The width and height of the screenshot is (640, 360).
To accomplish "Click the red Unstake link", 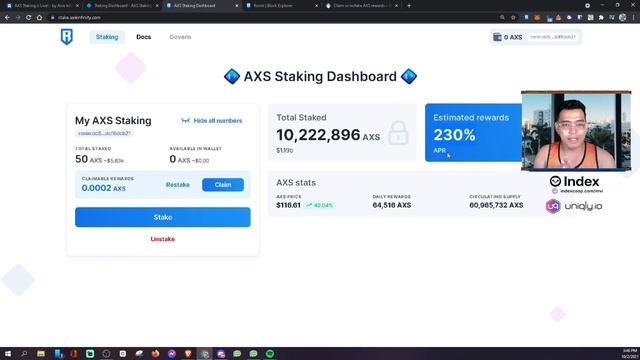I will pos(162,239).
